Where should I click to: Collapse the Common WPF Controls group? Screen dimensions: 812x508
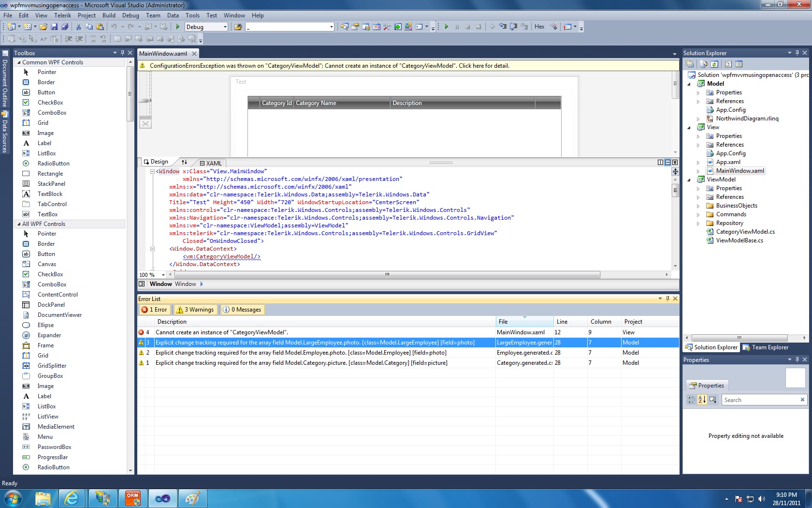(19, 62)
